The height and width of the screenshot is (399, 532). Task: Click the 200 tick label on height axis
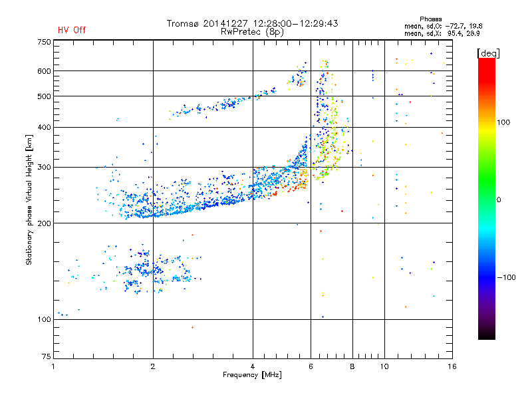point(44,223)
